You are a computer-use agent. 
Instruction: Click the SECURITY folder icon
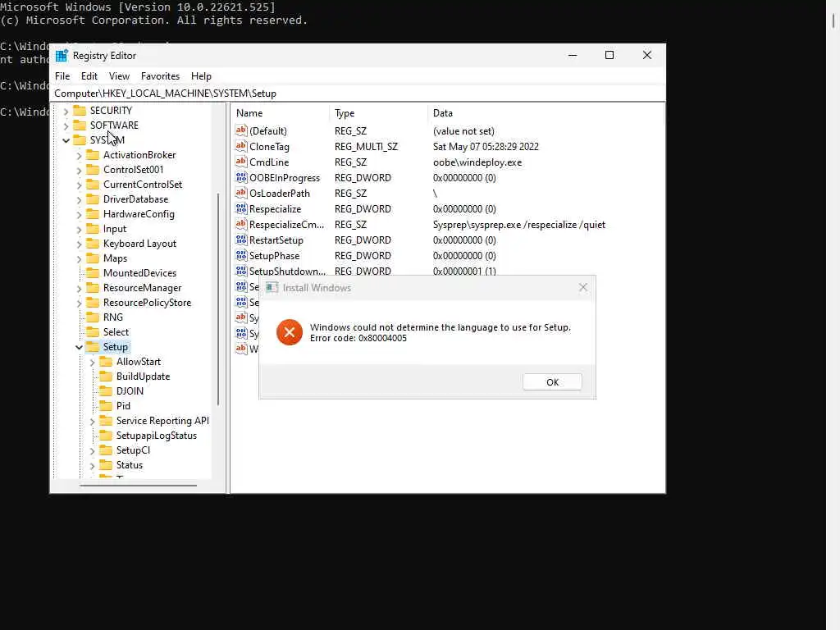(80, 111)
